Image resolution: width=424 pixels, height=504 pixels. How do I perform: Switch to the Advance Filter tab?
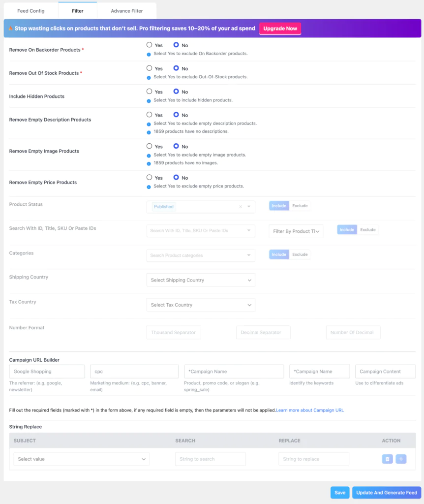coord(126,11)
